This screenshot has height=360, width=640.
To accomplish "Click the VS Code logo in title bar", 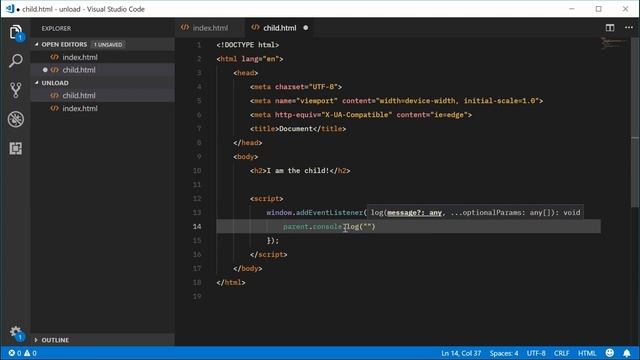I will pyautogui.click(x=10, y=9).
